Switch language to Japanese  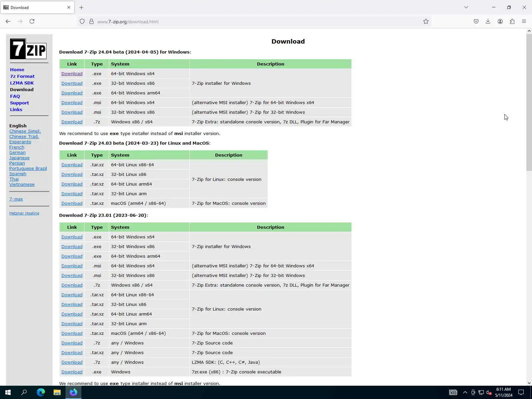(19, 158)
